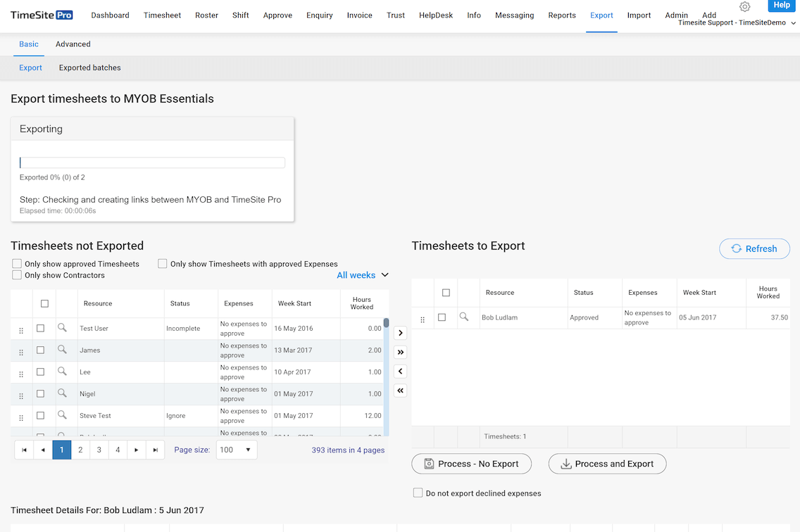Screen dimensions: 800x532
Task: Open the Messaging menu
Action: point(514,15)
